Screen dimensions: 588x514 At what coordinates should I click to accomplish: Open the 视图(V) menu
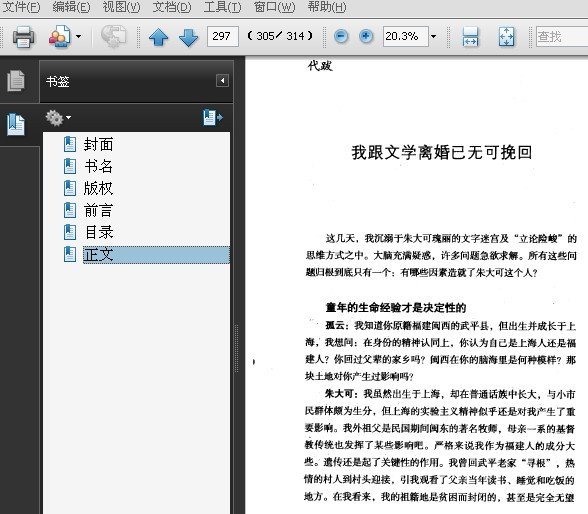click(121, 7)
